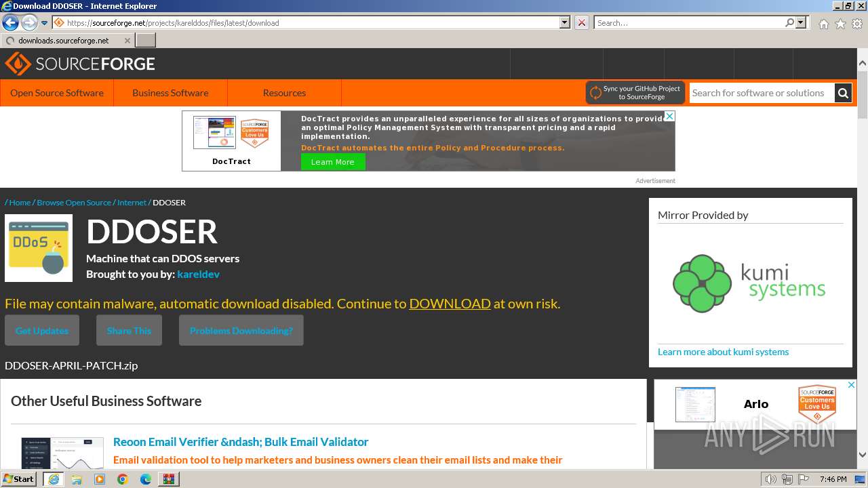
Task: Open Reoon Email Verifier link
Action: [241, 441]
